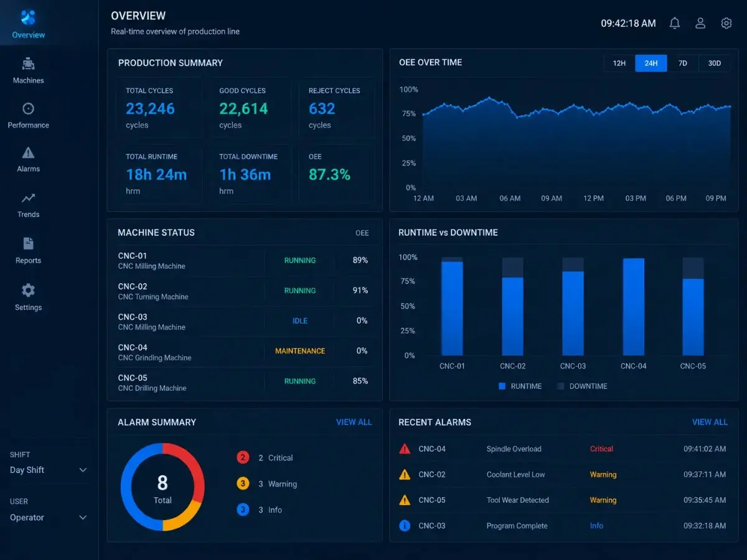The width and height of the screenshot is (747, 560).
Task: Toggle the RUNTIME legend item
Action: 520,386
